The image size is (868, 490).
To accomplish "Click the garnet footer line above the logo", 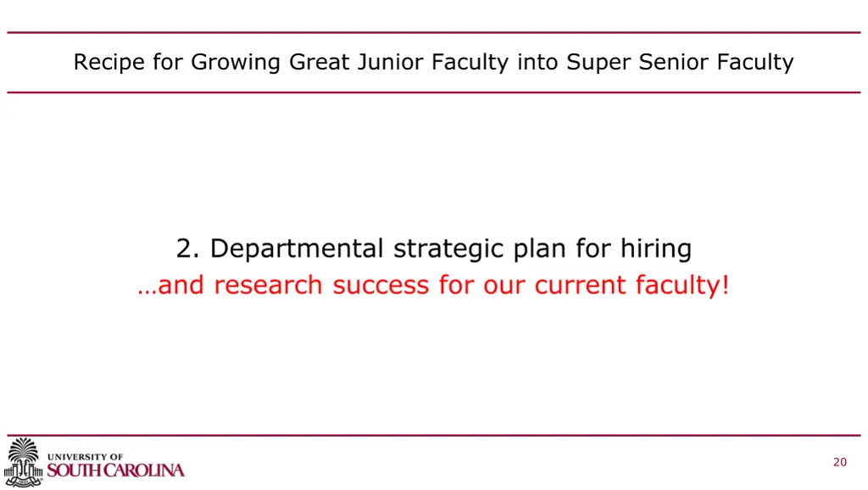I will point(433,436).
